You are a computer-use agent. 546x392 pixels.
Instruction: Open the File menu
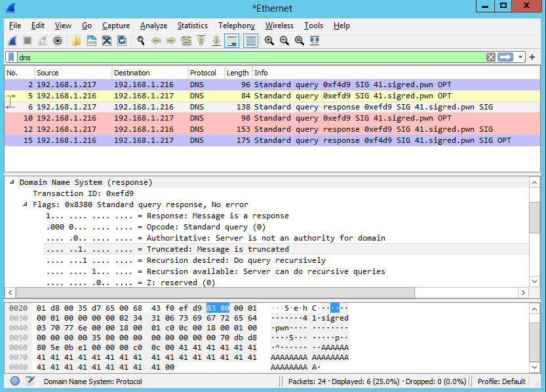[15, 26]
